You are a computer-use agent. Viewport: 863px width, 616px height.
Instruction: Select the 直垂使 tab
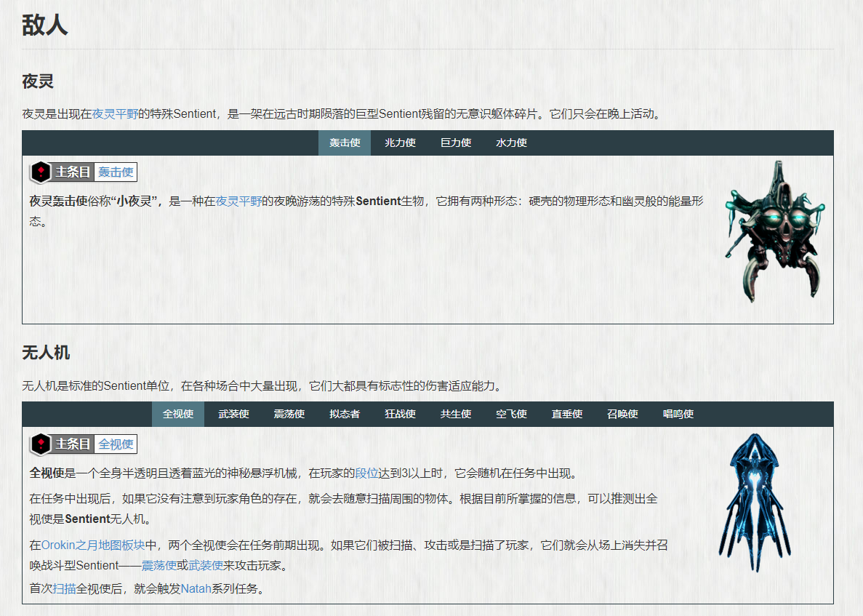pyautogui.click(x=567, y=414)
